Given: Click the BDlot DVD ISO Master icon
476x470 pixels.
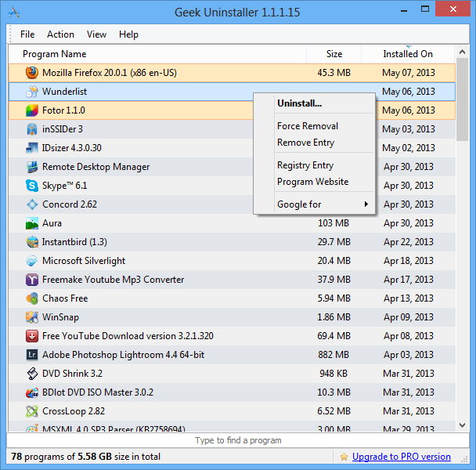Looking at the screenshot, I should pos(32,392).
